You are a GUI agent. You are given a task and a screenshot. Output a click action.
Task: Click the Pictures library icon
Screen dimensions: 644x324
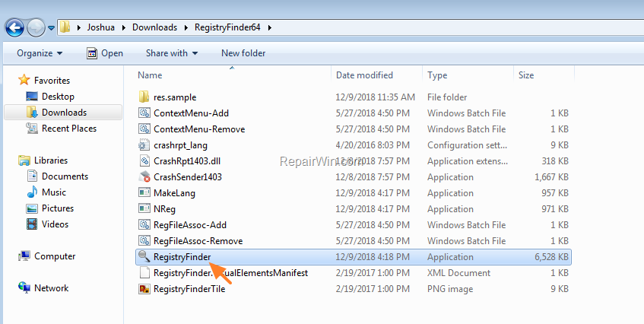(x=32, y=208)
